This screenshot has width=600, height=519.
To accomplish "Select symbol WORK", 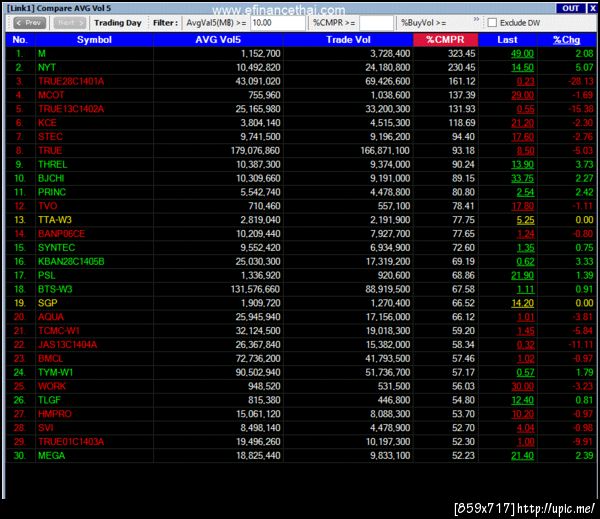I will tap(52, 386).
